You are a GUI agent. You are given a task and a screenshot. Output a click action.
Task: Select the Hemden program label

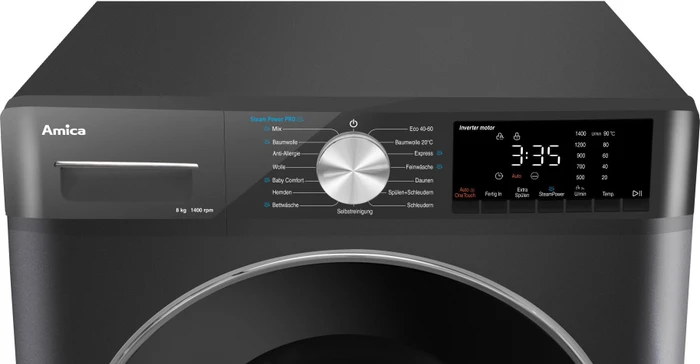pos(282,192)
